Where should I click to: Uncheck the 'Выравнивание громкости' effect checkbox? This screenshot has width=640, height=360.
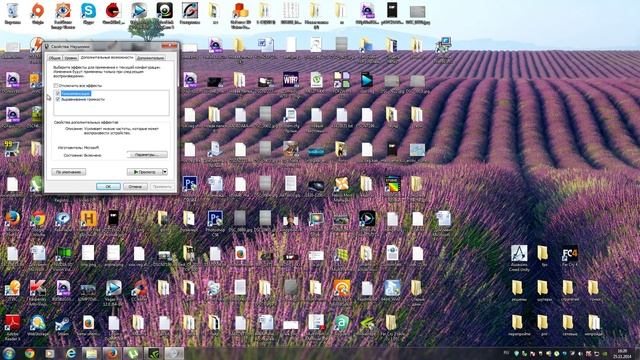coord(58,99)
